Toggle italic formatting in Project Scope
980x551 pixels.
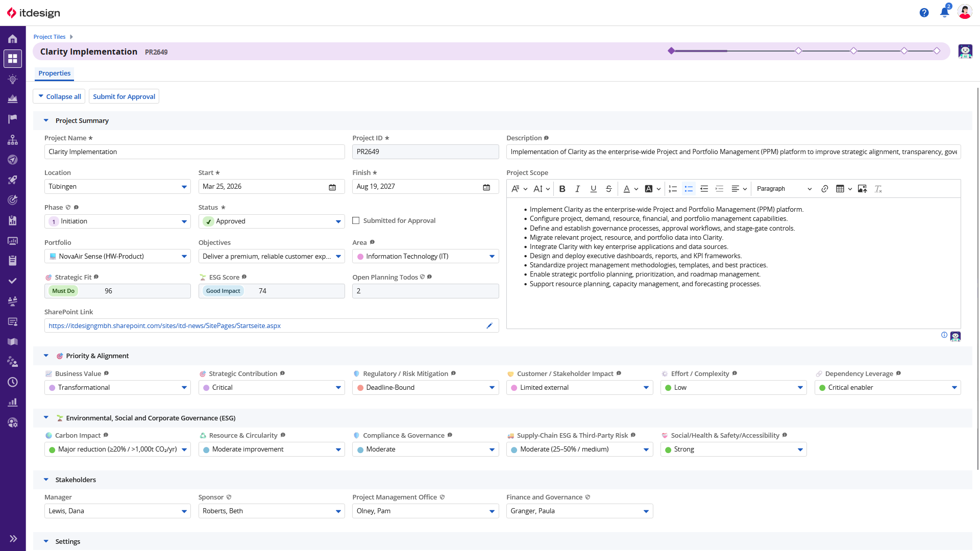pyautogui.click(x=577, y=189)
